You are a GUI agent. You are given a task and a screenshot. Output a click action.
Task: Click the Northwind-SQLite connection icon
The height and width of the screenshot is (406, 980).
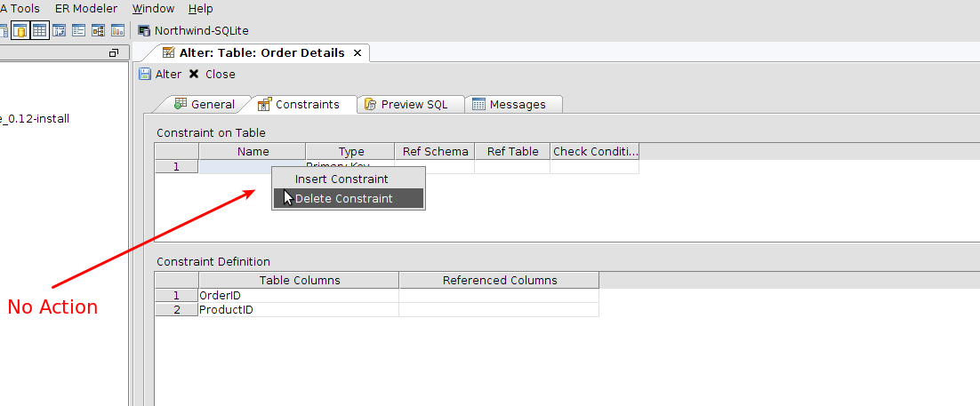pos(144,30)
